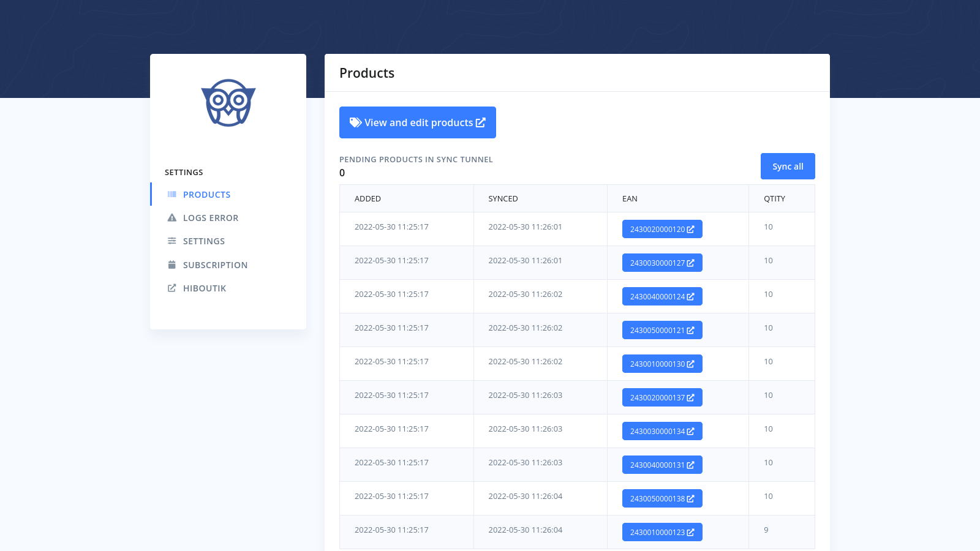The height and width of the screenshot is (551, 980).
Task: Click synced time in row of EAN 2430040000124
Action: (x=525, y=294)
